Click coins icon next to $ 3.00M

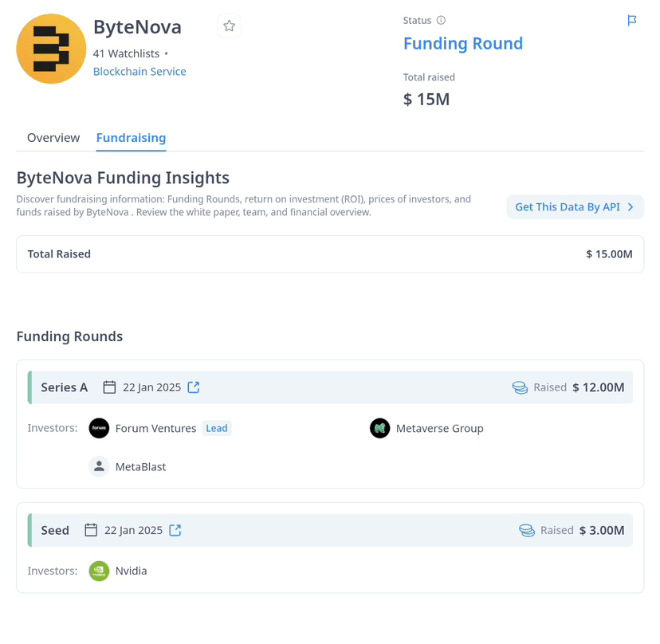pyautogui.click(x=527, y=530)
